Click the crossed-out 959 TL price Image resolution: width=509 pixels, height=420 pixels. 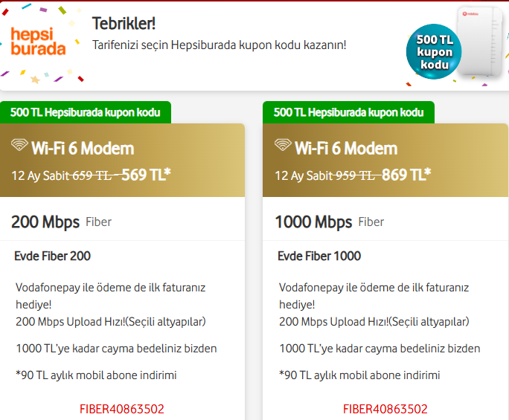[355, 176]
